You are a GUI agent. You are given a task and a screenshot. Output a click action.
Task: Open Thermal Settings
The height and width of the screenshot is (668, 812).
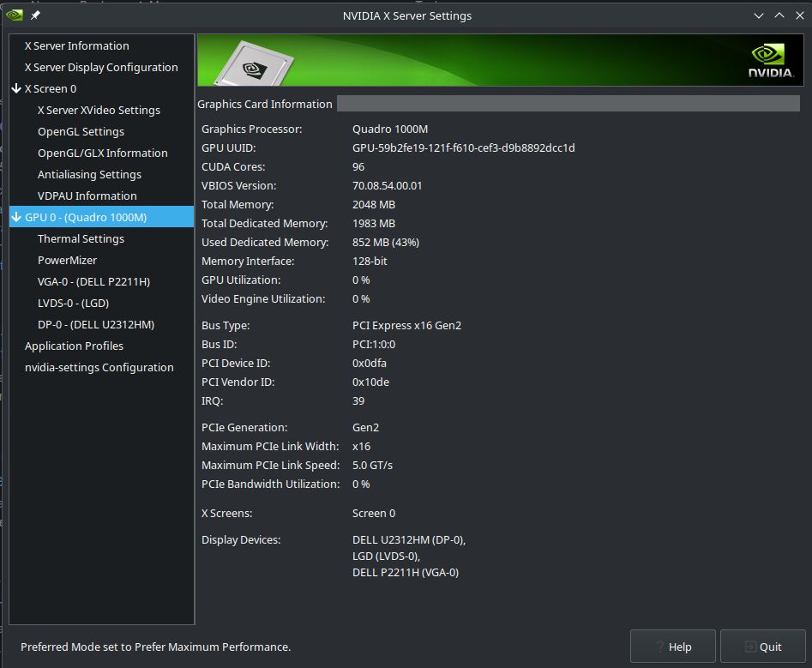(x=81, y=238)
